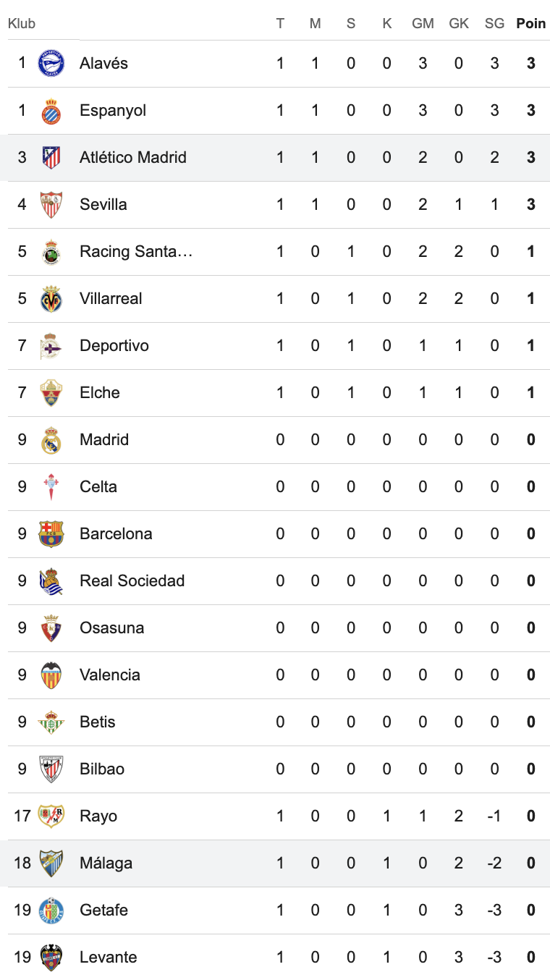Click the Barcelona club crest icon
Viewport: 550px width, 980px height.
coord(51,534)
